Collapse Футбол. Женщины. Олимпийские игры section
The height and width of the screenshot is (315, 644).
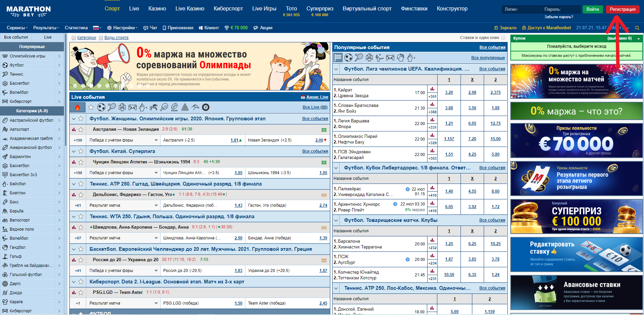tap(74, 119)
